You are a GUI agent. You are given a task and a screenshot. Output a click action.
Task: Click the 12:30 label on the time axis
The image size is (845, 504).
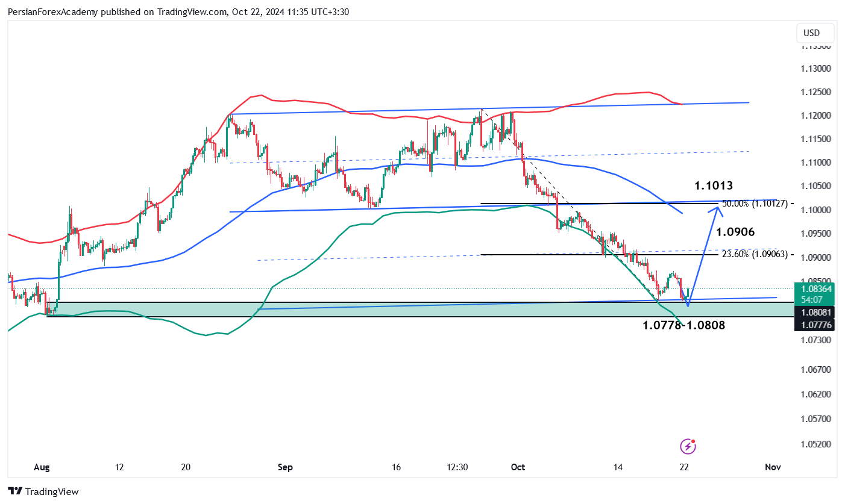[457, 467]
